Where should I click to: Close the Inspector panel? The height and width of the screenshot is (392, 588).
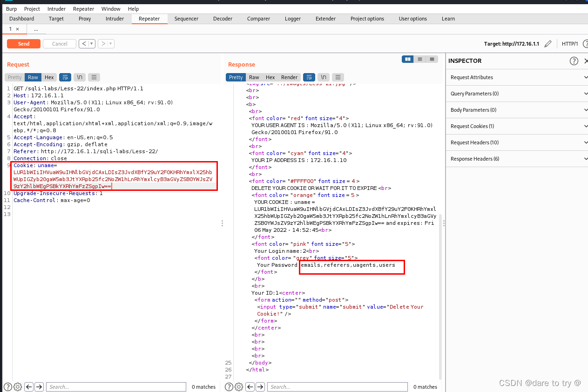(586, 61)
